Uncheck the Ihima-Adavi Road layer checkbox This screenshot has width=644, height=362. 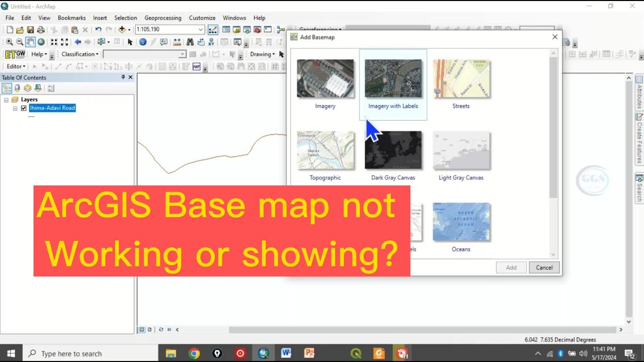[24, 108]
